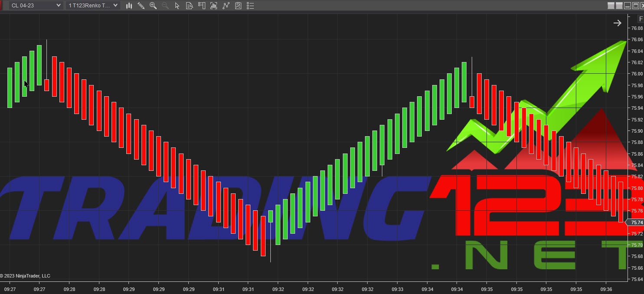Click the second gray link button
Viewport: 644px width, 294px height.
[619, 6]
